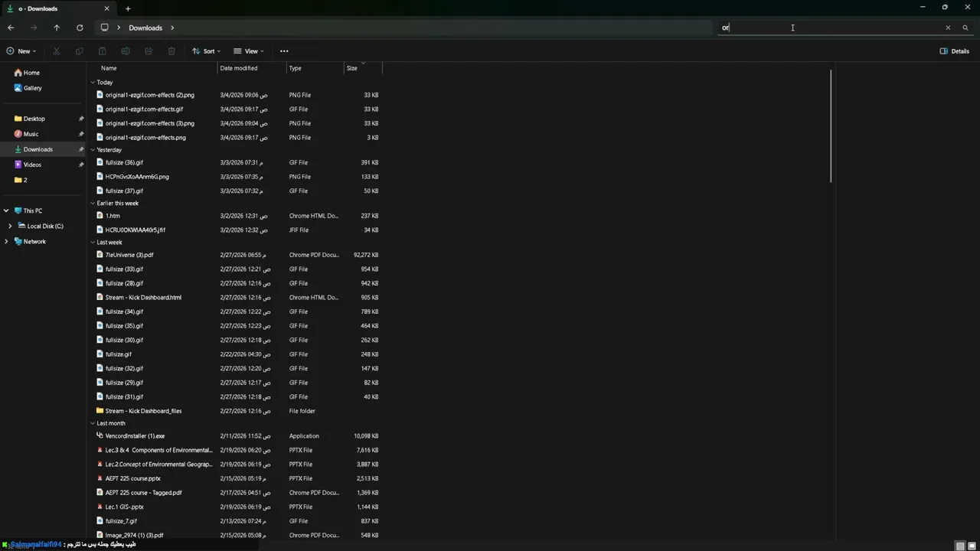
Task: Click the vertical scrollbar thumb
Action: click(831, 126)
